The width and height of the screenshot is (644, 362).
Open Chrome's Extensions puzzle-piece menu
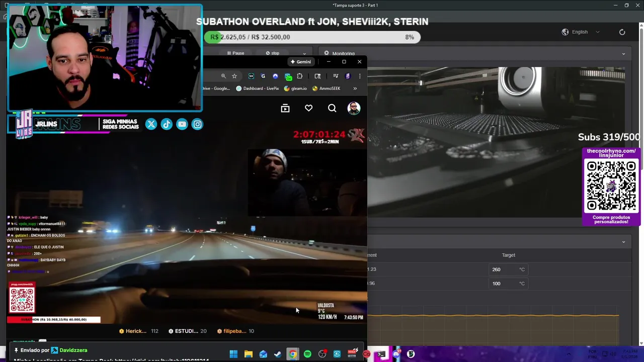tap(300, 76)
